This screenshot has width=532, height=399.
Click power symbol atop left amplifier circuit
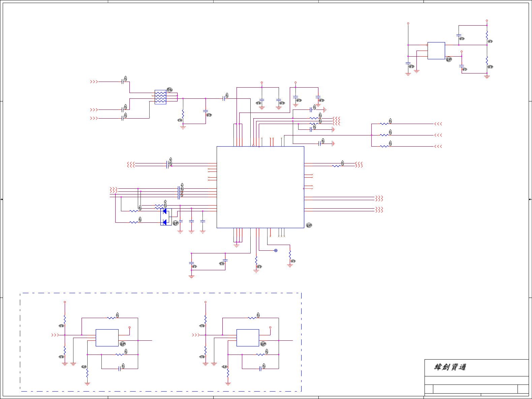(65, 302)
